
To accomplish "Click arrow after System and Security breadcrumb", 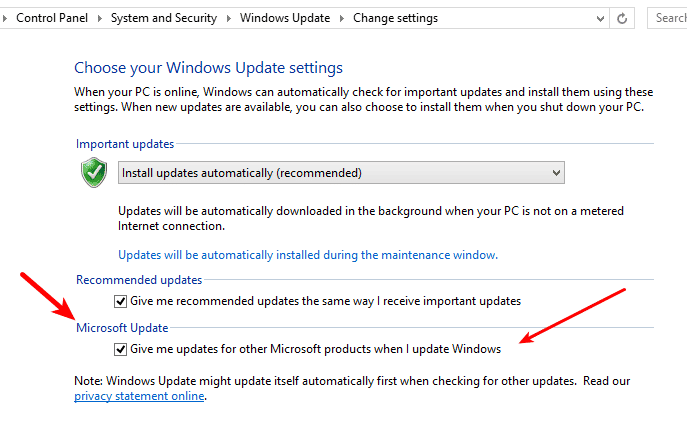I will pos(229,18).
